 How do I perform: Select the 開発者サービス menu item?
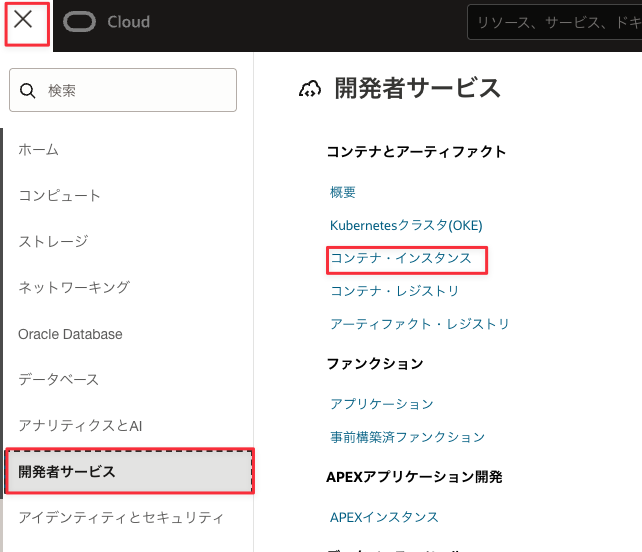coord(129,471)
